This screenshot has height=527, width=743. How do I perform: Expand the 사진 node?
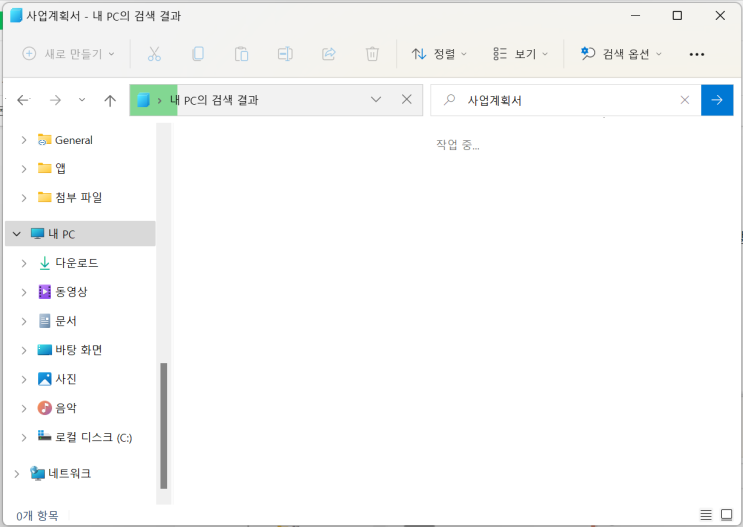(24, 379)
